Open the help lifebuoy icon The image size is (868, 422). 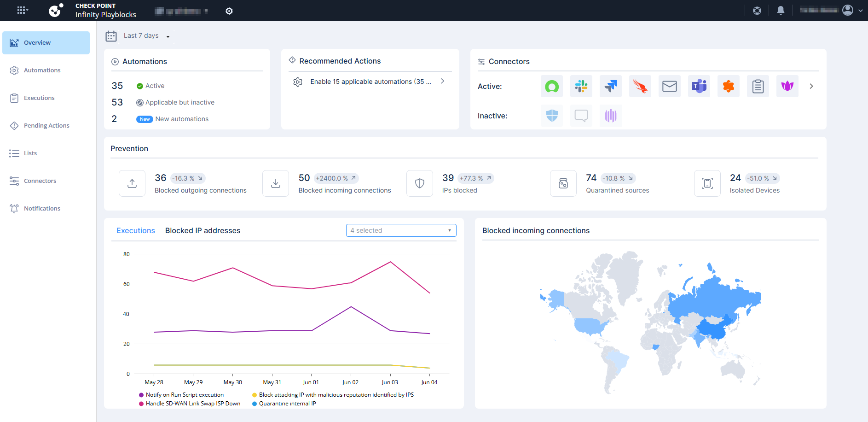pyautogui.click(x=757, y=10)
